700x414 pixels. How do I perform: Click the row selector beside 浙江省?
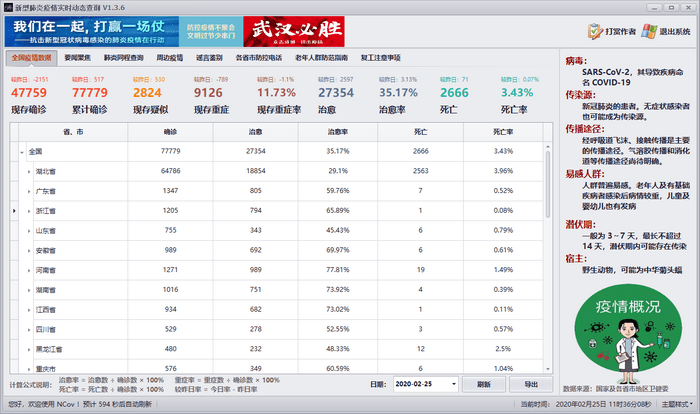tap(14, 211)
